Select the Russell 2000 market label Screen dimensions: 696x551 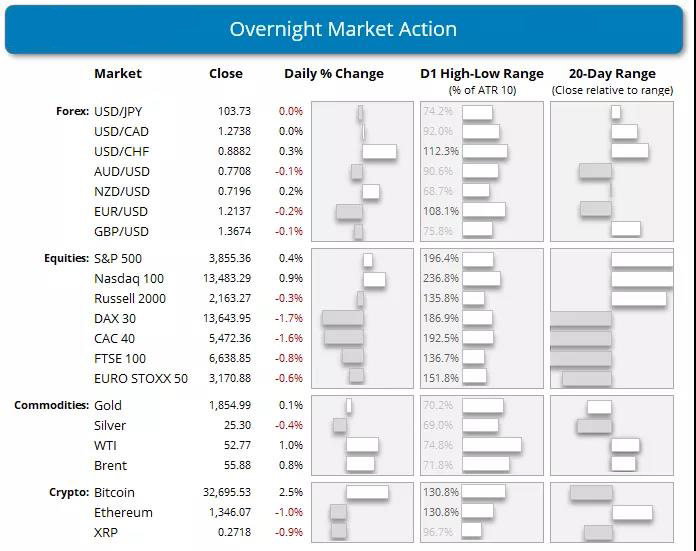(x=131, y=299)
